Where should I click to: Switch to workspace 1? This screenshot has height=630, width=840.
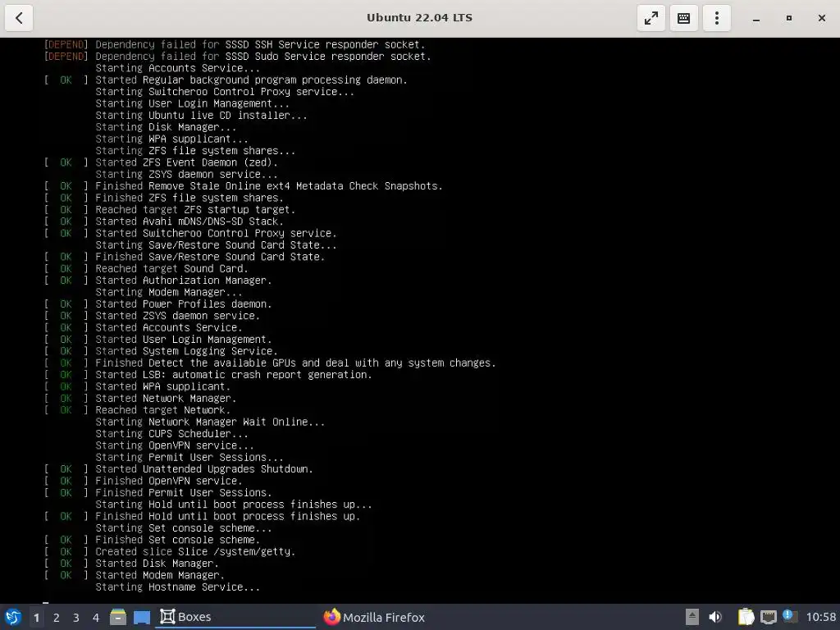[x=36, y=617]
